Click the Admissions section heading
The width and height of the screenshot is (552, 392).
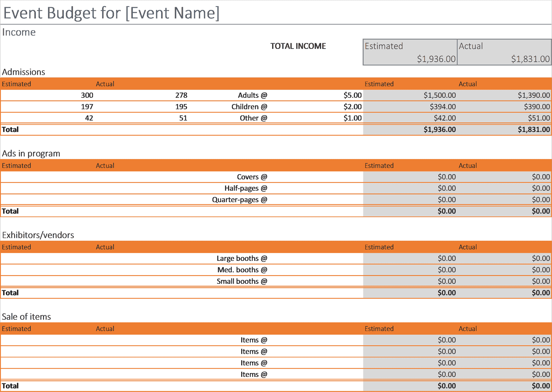23,72
